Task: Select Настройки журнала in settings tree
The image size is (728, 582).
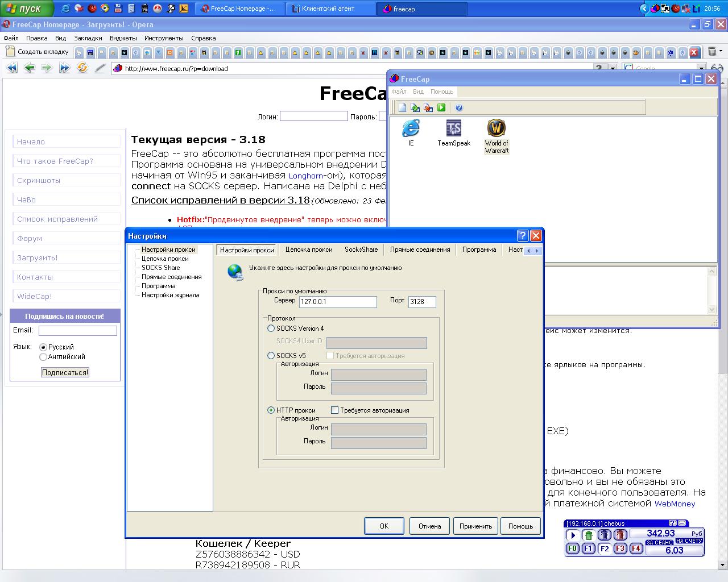Action: pos(170,295)
